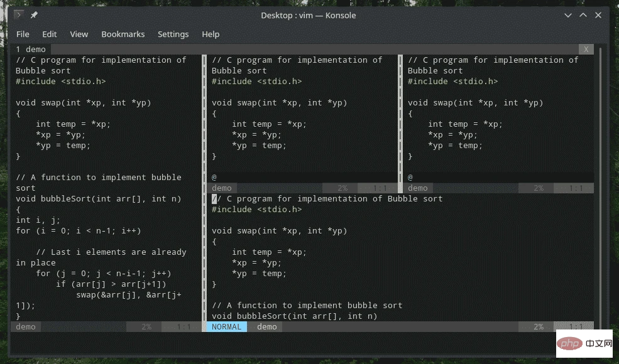
Task: Maximize the Konsole window
Action: point(583,15)
